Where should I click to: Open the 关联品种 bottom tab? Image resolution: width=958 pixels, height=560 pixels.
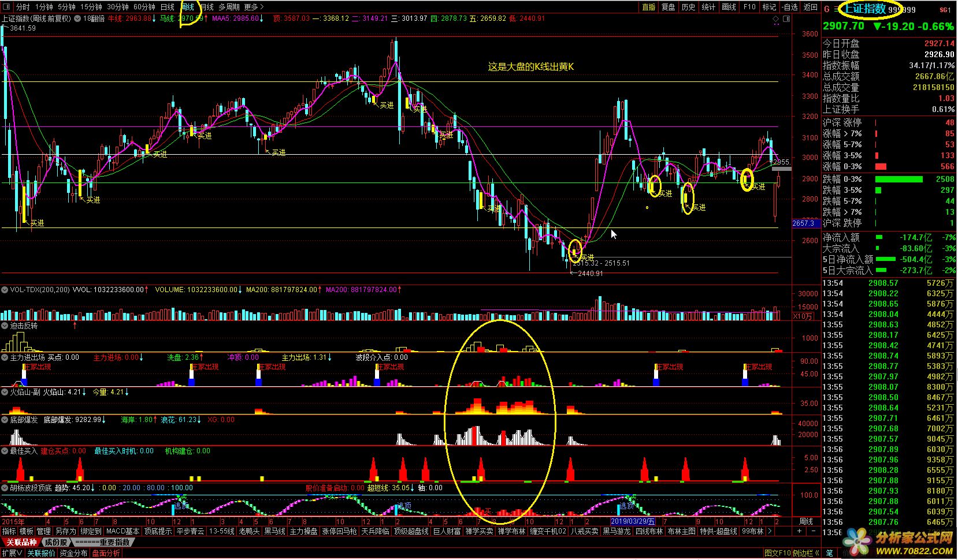click(x=21, y=542)
